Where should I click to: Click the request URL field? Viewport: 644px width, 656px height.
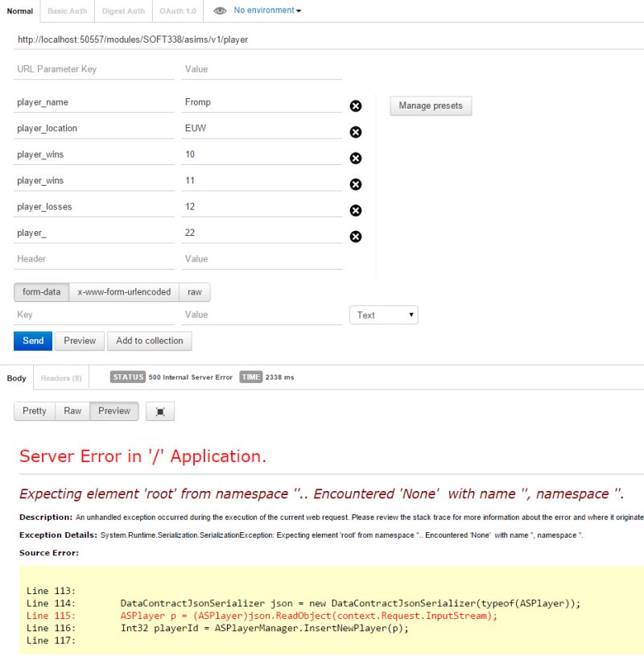tap(161, 39)
